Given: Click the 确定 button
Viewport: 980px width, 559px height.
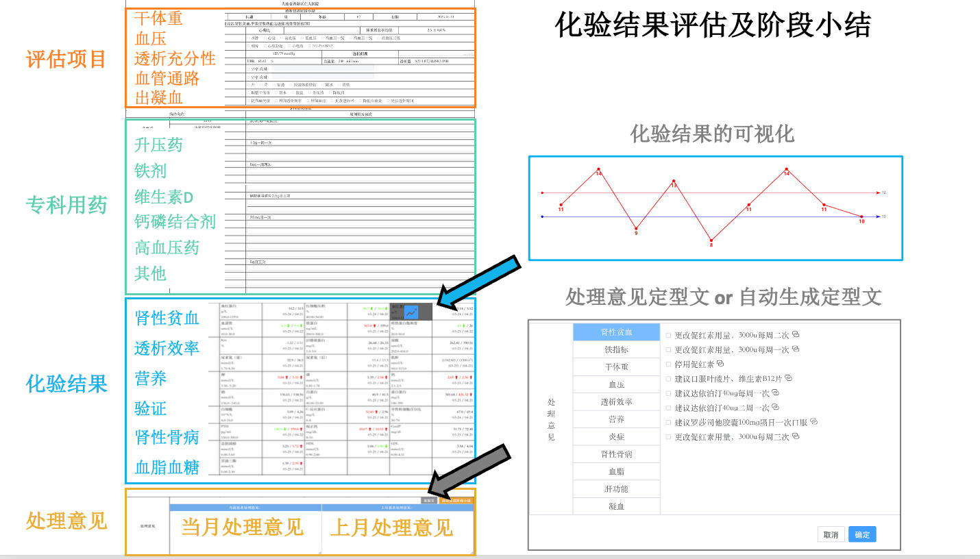Looking at the screenshot, I should (862, 534).
